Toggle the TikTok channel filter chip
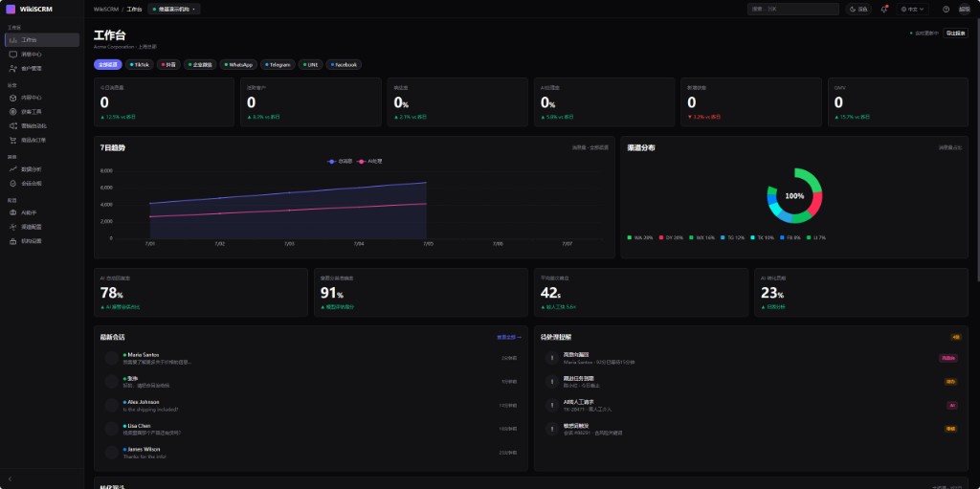 click(x=140, y=64)
